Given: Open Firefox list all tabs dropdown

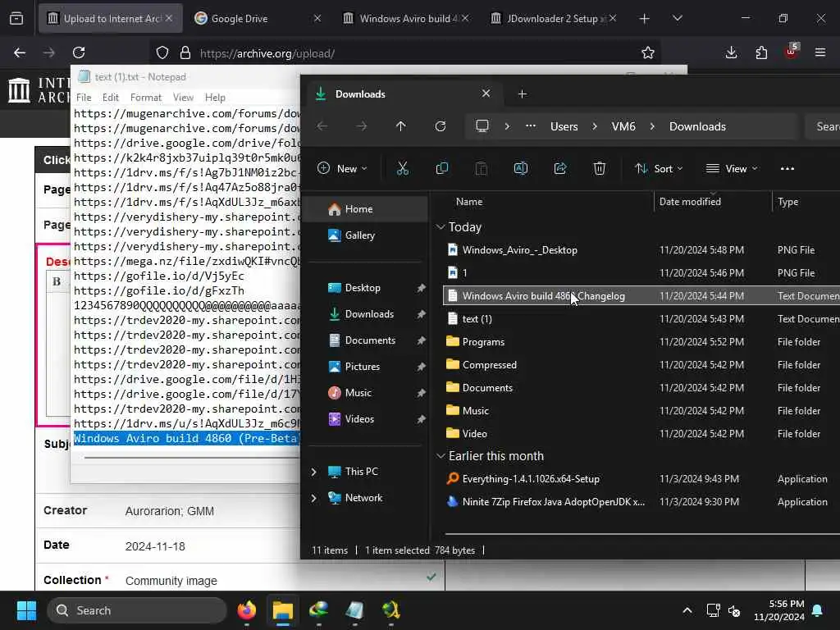Looking at the screenshot, I should (x=677, y=19).
